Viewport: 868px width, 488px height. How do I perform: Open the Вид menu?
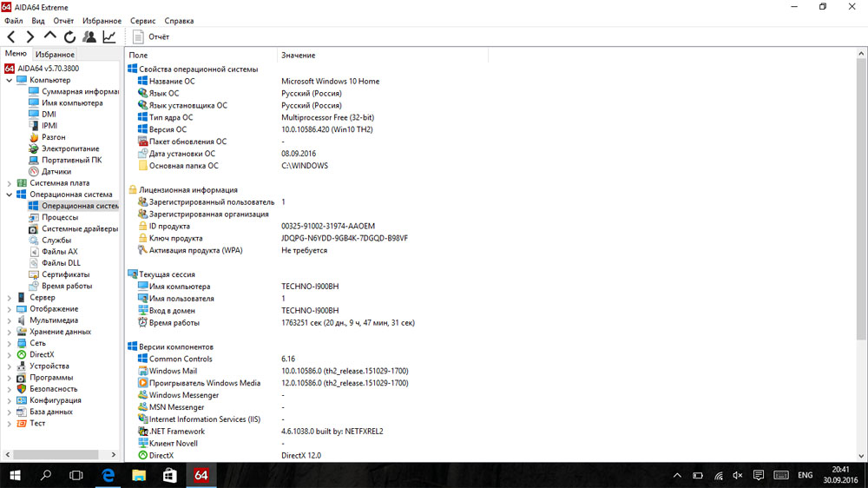(x=37, y=21)
